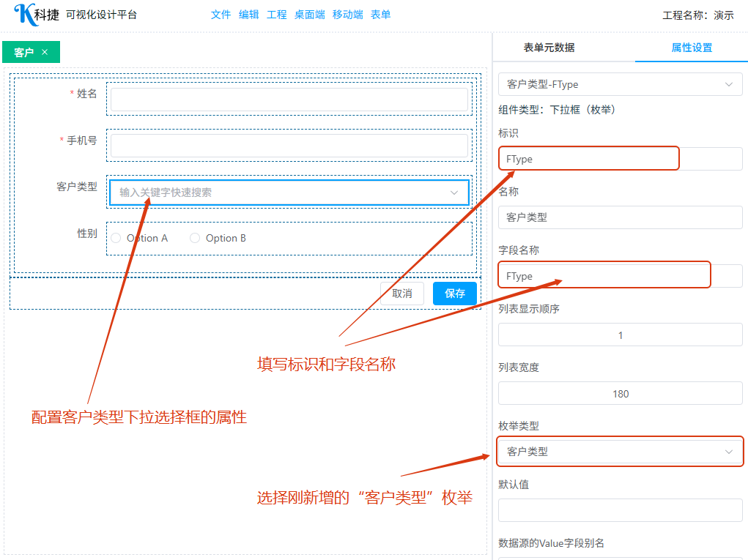Click the 保存 button
748x560 pixels.
coord(454,294)
